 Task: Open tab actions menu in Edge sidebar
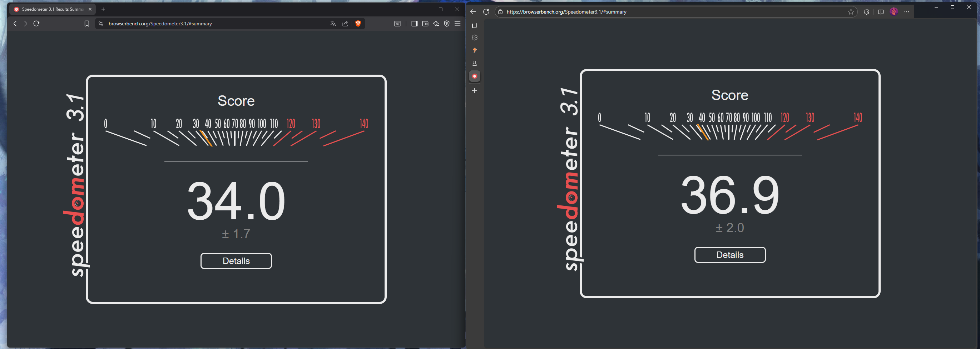click(x=474, y=25)
